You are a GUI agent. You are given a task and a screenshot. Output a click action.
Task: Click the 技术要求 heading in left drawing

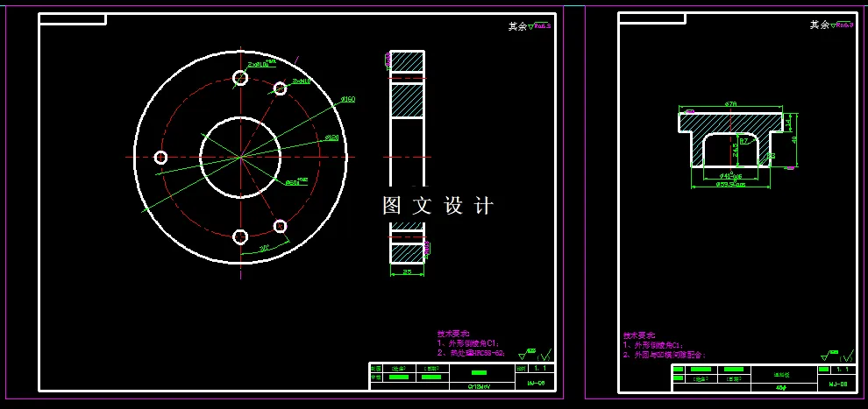[x=452, y=334]
